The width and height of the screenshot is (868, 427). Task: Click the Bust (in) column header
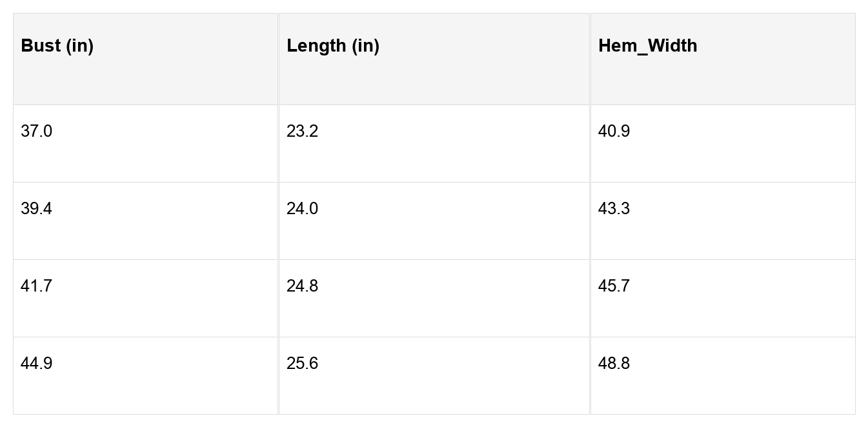(x=57, y=46)
